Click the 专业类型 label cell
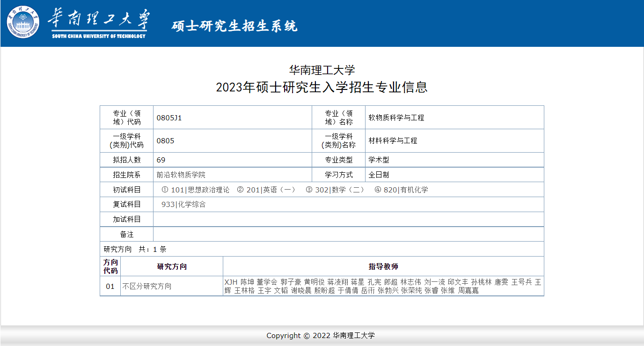The width and height of the screenshot is (644, 346). coord(339,160)
